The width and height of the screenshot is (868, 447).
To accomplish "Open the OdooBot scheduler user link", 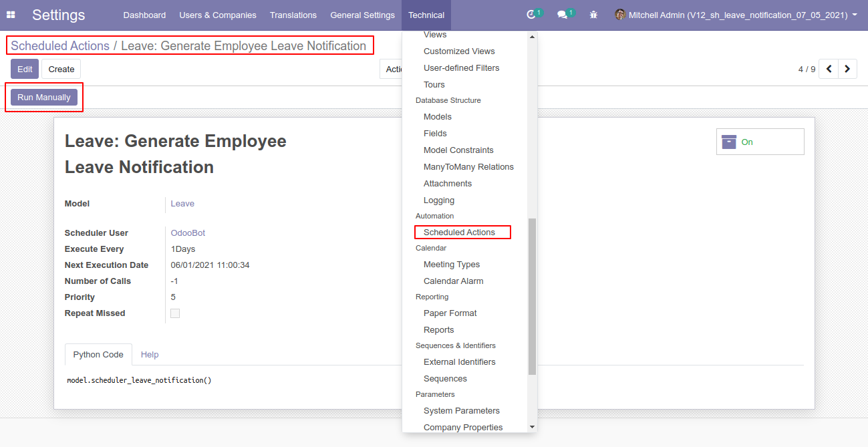I will tap(188, 233).
